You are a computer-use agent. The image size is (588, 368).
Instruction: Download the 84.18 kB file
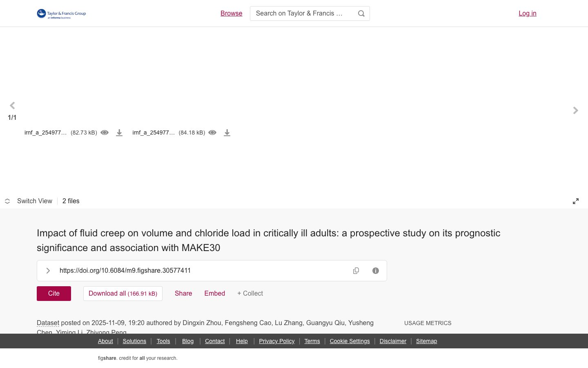pos(227,132)
